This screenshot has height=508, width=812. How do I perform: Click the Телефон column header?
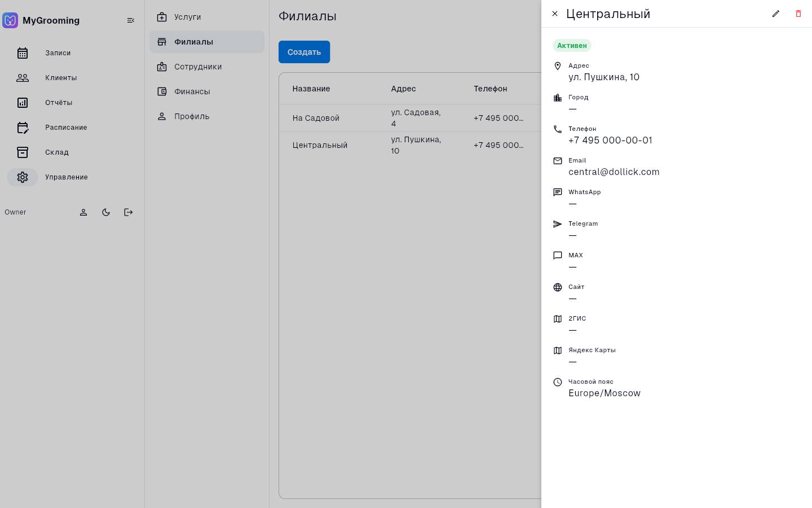pyautogui.click(x=491, y=89)
